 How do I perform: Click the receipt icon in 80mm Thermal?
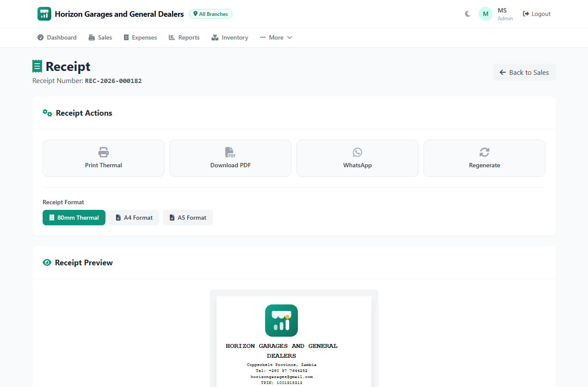tap(52, 218)
